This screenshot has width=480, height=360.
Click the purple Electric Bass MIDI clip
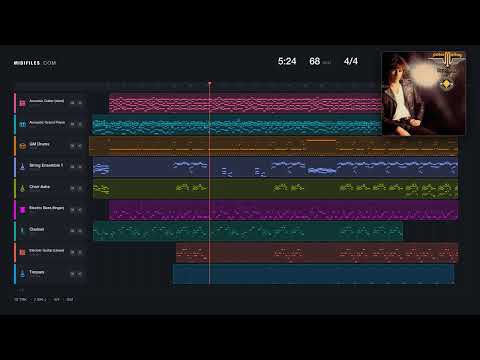point(284,210)
